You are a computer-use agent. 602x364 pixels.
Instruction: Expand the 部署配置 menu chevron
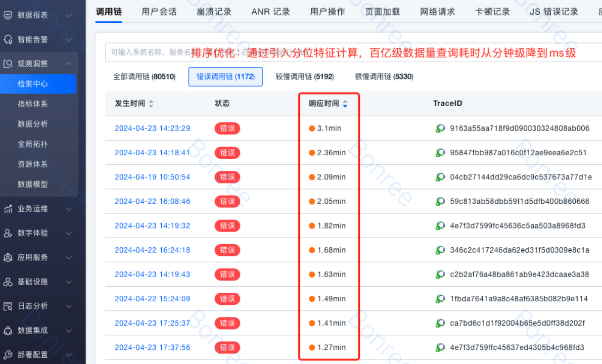pyautogui.click(x=69, y=354)
